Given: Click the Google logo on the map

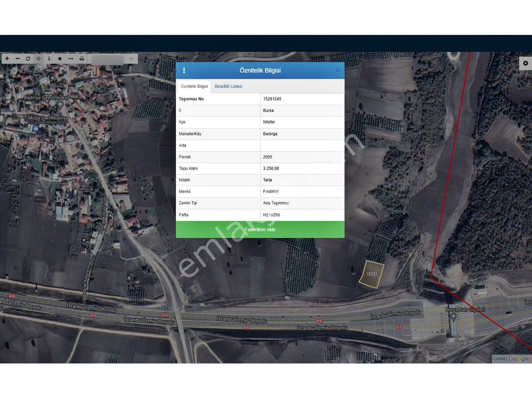Looking at the screenshot, I should (x=519, y=359).
